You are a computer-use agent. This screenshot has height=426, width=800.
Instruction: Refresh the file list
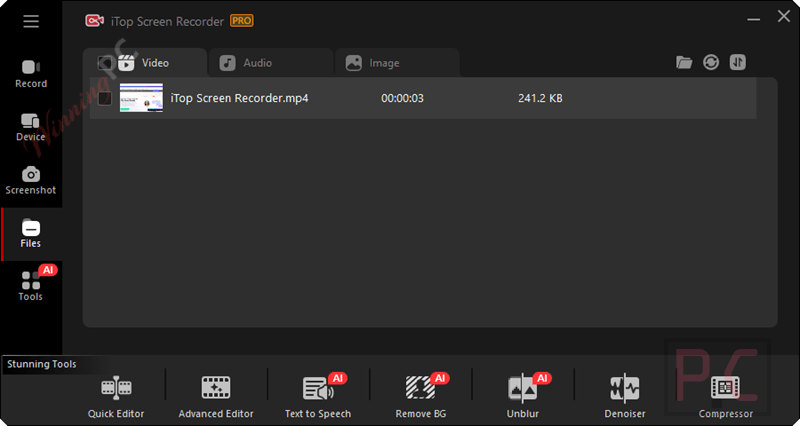pos(711,62)
